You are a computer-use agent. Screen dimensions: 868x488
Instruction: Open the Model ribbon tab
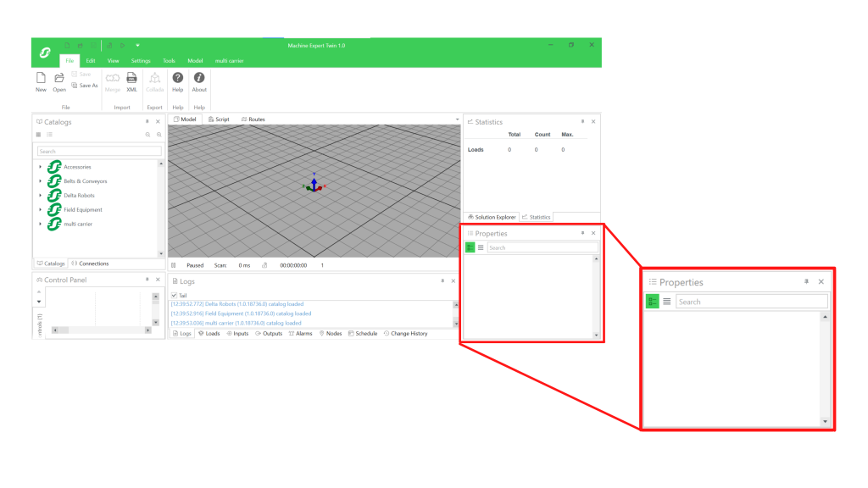(195, 61)
